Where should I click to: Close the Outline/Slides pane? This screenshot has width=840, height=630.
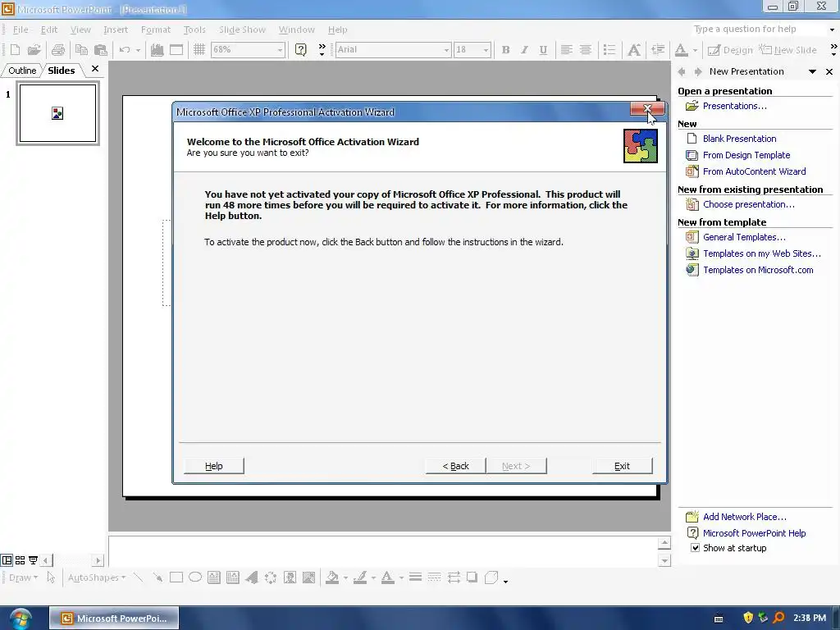(95, 69)
